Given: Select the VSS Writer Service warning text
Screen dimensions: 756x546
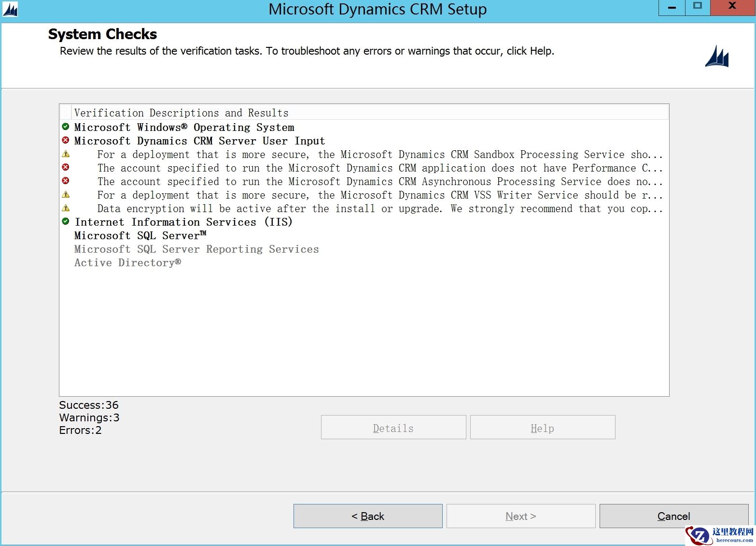Looking at the screenshot, I should [380, 195].
